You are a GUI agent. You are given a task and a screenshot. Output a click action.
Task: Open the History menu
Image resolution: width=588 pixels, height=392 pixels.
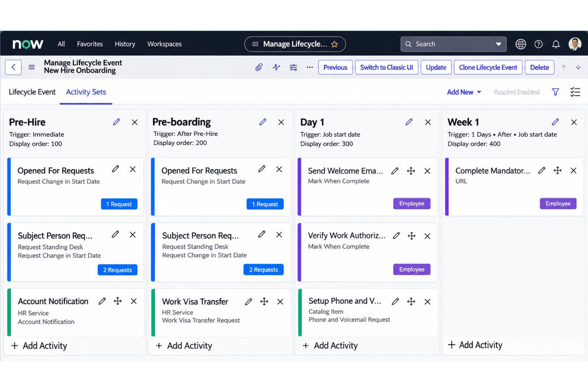(125, 44)
